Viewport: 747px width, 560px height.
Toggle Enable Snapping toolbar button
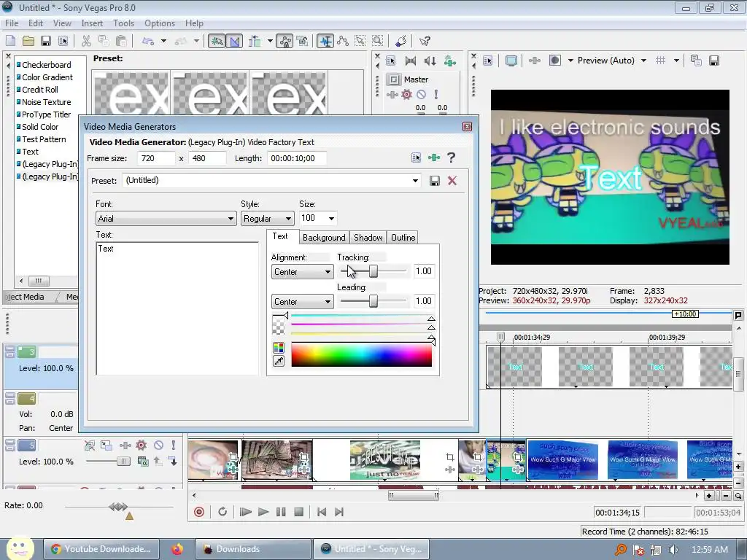tap(217, 41)
